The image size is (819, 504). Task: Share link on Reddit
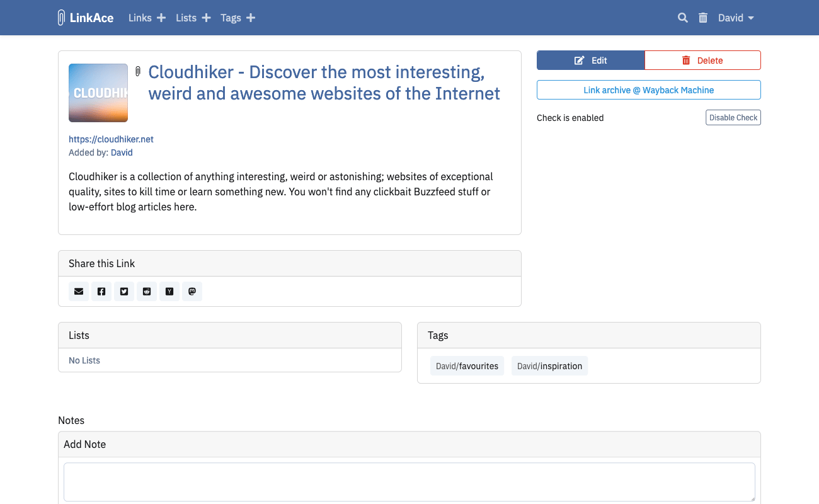coord(147,291)
